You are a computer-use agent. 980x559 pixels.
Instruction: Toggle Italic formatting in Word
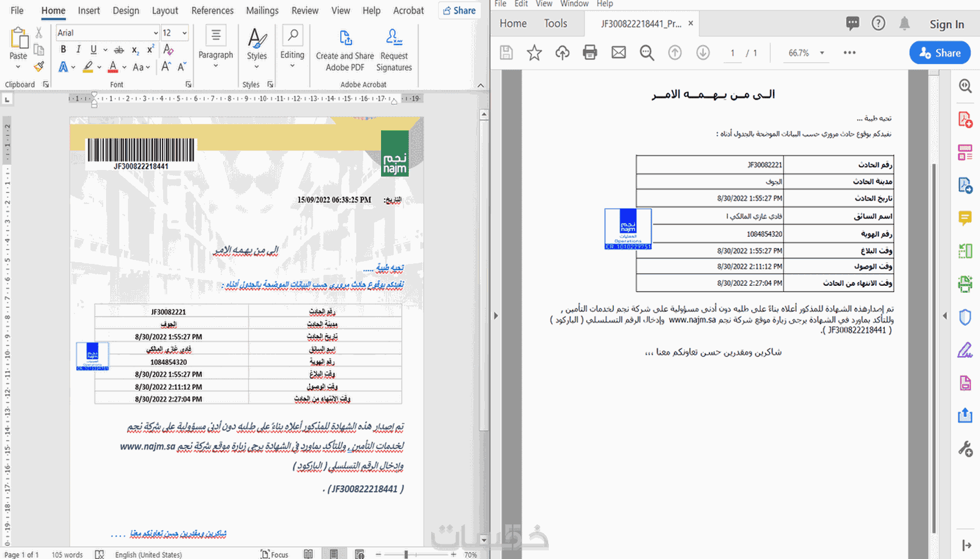pyautogui.click(x=78, y=50)
